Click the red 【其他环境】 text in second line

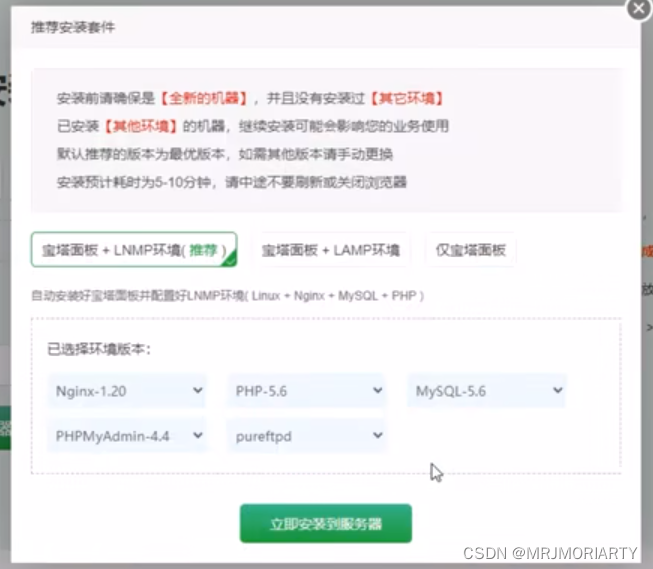click(141, 126)
